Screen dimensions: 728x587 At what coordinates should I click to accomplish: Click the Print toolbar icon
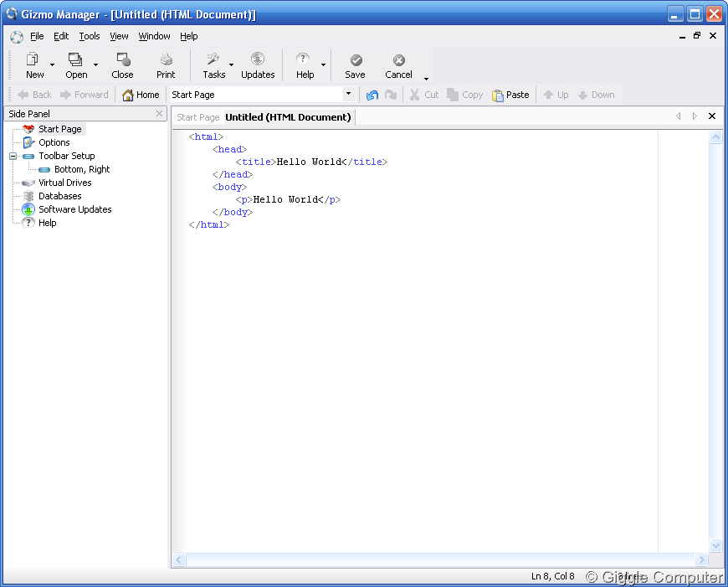(167, 59)
